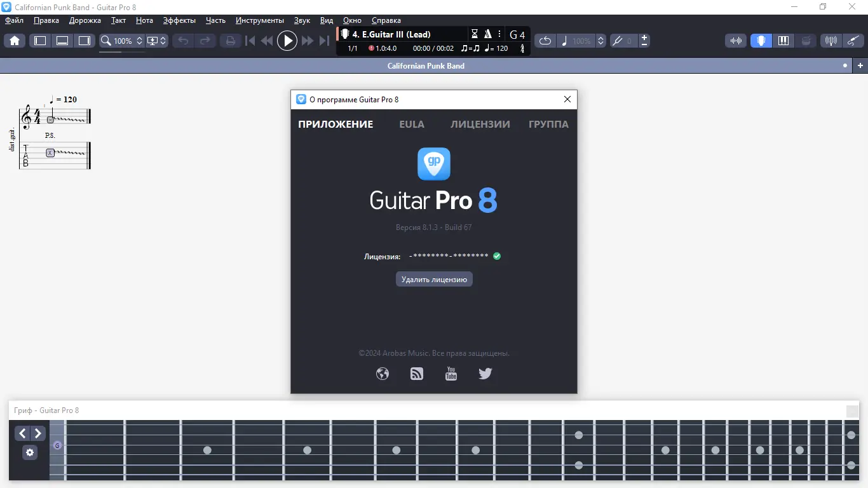The image size is (868, 488).
Task: Select the ПРИЛОЖЕНИЕ tab
Action: [x=336, y=125]
